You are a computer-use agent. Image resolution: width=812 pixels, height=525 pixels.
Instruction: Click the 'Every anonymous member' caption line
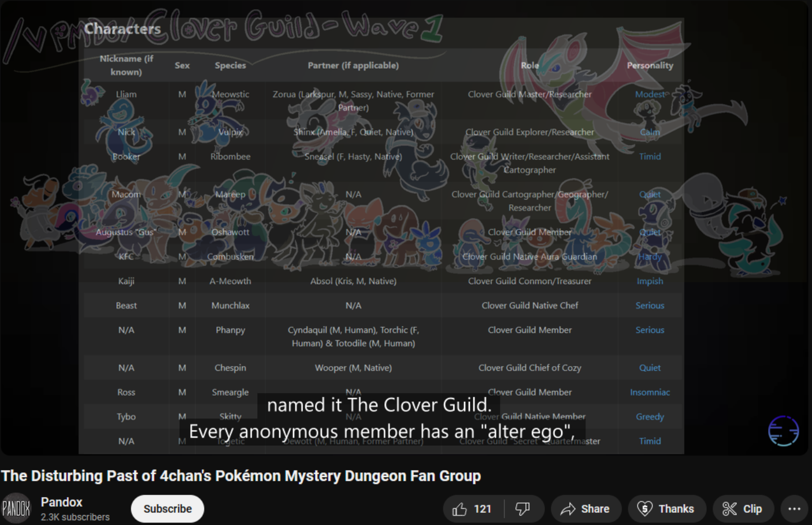pyautogui.click(x=382, y=431)
